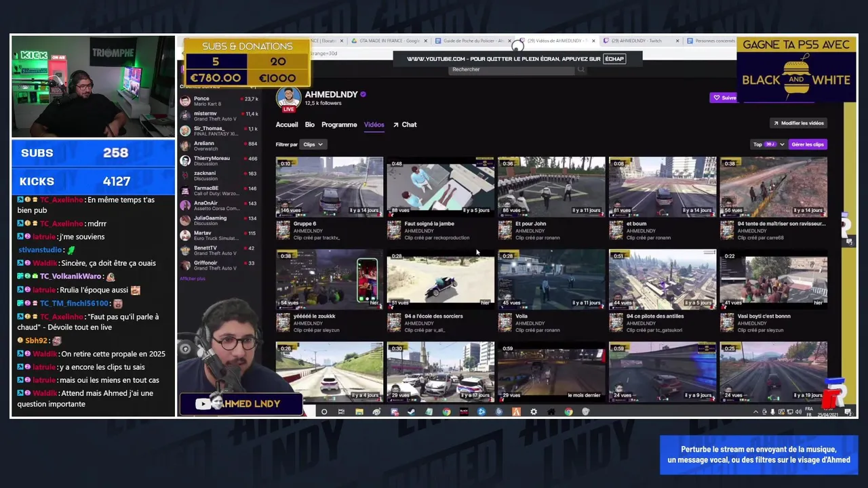Click Afficher plus under followed channels
The height and width of the screenshot is (488, 868).
tap(192, 279)
